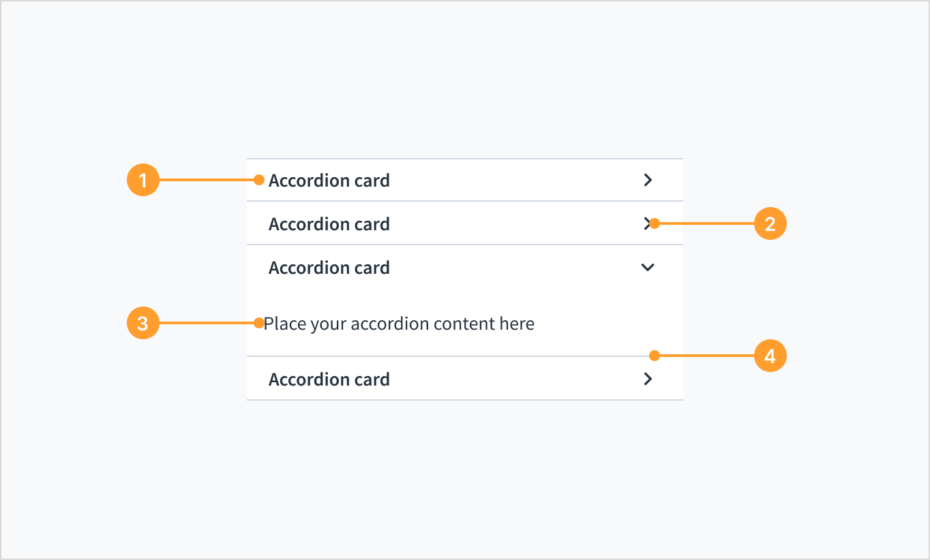Click the expanded third "Accordion card" title
The width and height of the screenshot is (930, 560).
point(329,268)
